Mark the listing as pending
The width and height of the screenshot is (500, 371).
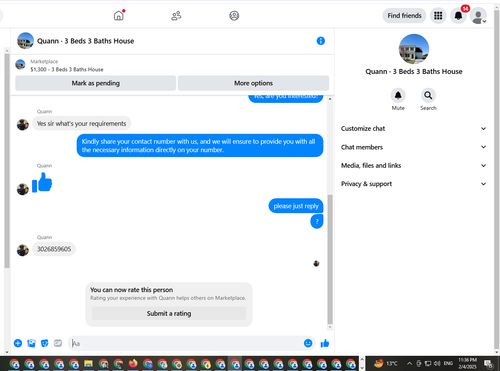(95, 83)
